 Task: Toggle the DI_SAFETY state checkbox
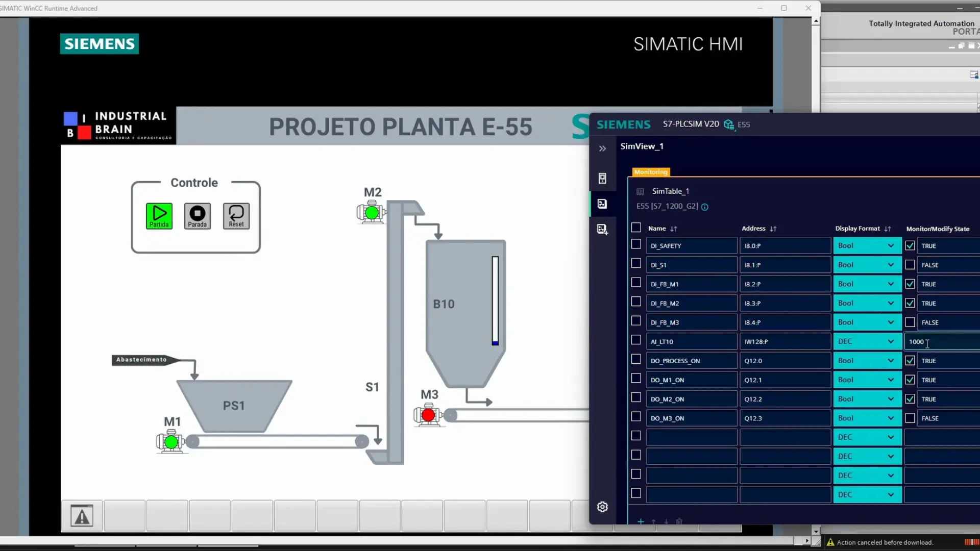[x=910, y=246]
